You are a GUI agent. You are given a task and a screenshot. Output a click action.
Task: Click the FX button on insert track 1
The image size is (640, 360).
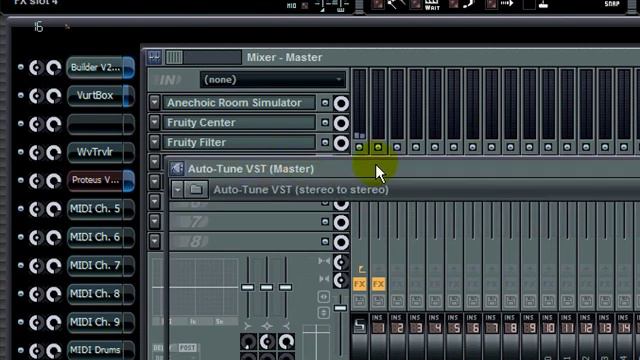click(378, 284)
